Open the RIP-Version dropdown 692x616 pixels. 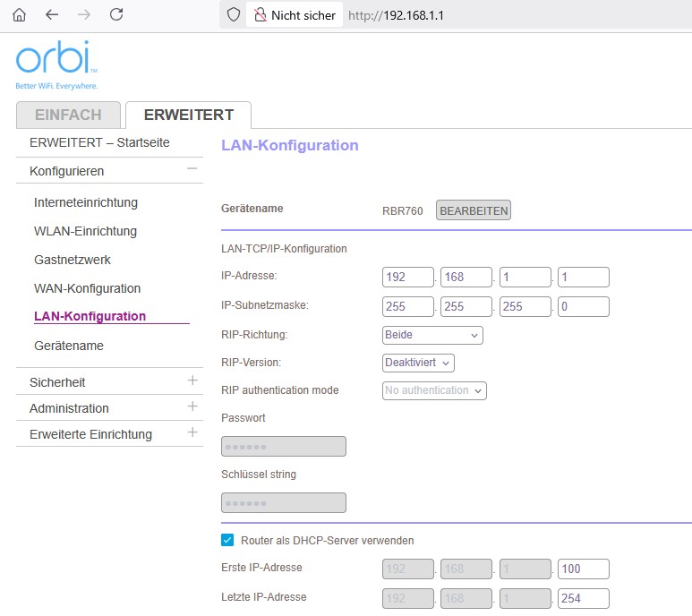point(418,363)
